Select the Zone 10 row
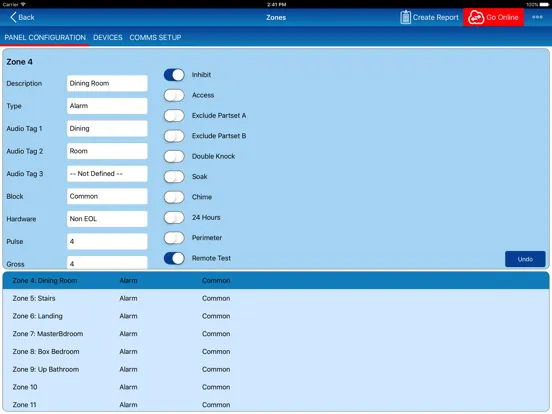 [x=276, y=387]
